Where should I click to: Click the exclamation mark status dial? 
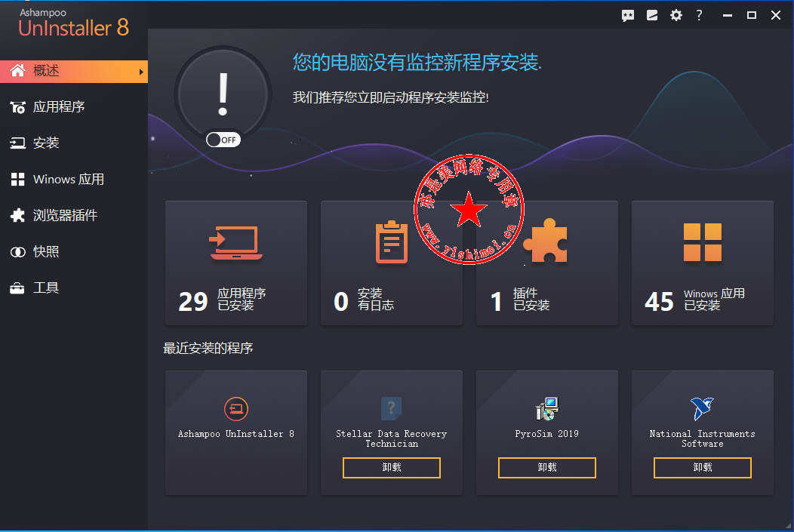point(223,94)
